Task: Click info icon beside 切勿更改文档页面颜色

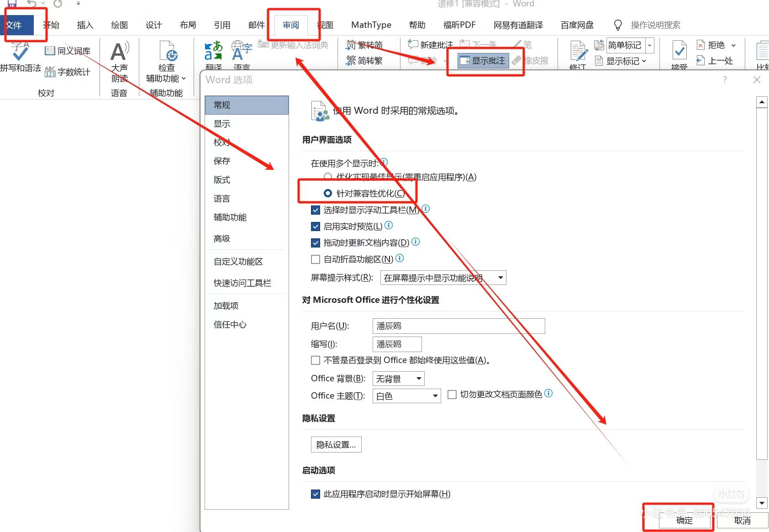Action: click(x=548, y=393)
